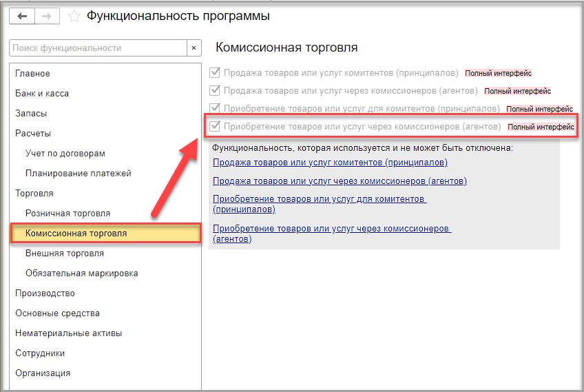584x392 pixels.
Task: Click Полный интерфейс tag beside Продажа через комиссионеров
Action: [517, 91]
